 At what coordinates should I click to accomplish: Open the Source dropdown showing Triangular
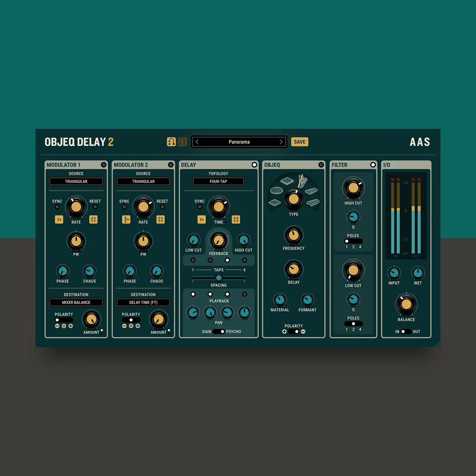76,181
